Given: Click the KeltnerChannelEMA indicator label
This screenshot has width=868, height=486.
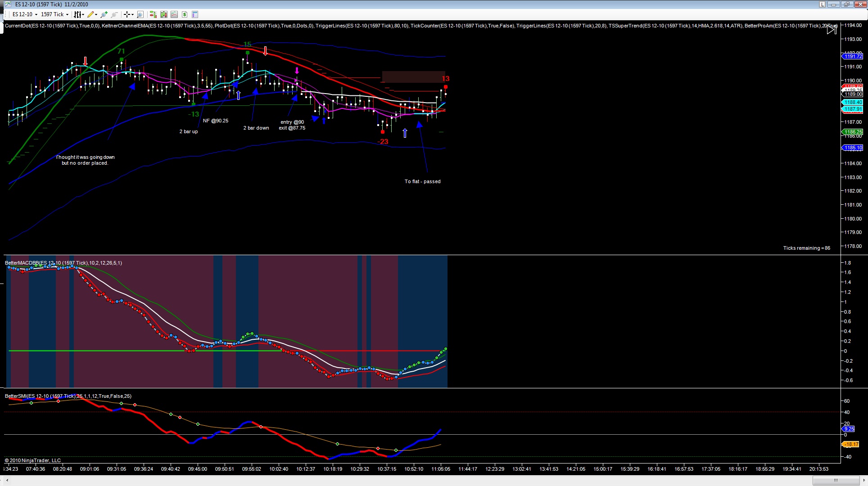Looking at the screenshot, I should coord(158,26).
